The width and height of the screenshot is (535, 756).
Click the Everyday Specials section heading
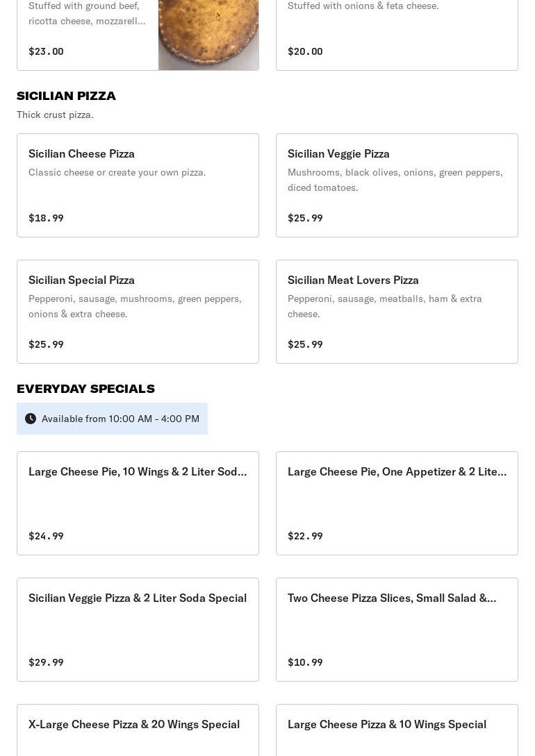point(85,389)
